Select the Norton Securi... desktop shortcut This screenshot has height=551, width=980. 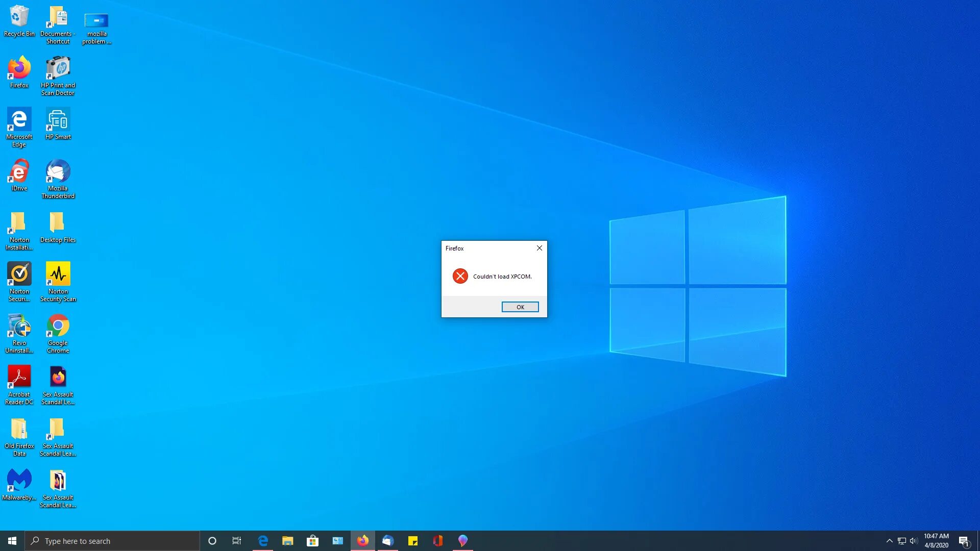click(19, 282)
